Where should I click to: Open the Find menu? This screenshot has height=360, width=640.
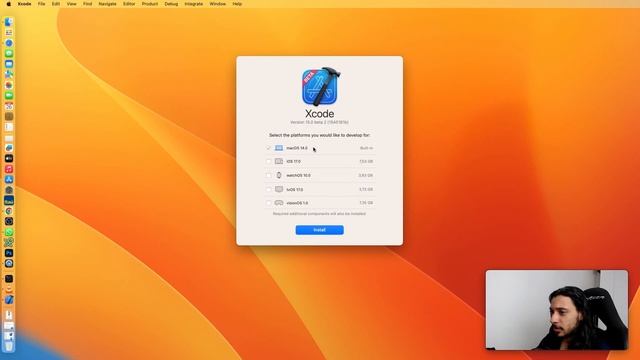[87, 4]
